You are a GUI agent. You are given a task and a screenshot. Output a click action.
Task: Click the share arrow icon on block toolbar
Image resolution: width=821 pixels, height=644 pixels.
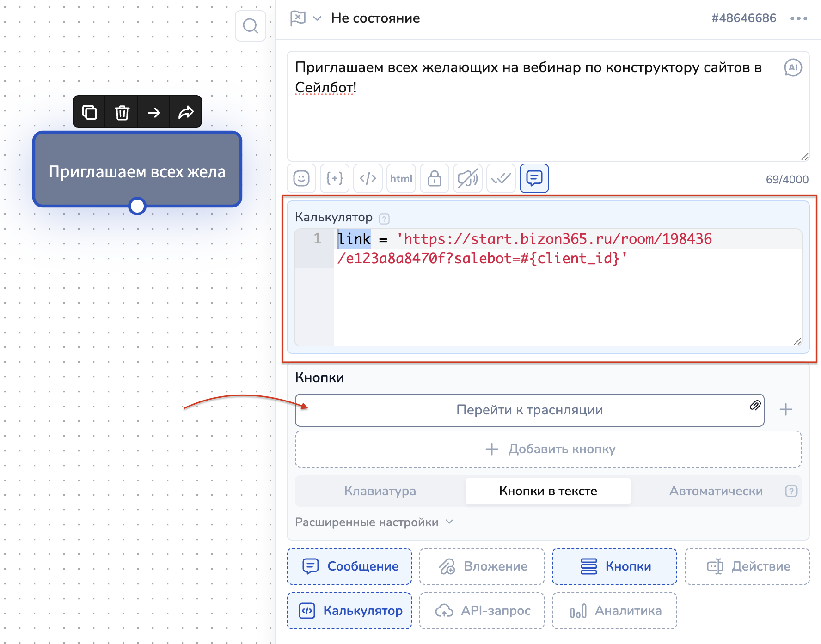tap(186, 112)
